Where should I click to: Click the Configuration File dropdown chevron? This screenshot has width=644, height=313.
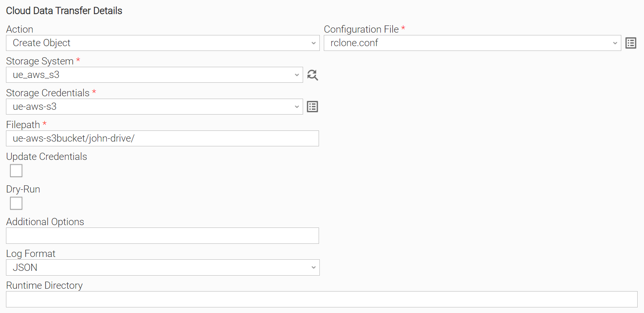(615, 43)
